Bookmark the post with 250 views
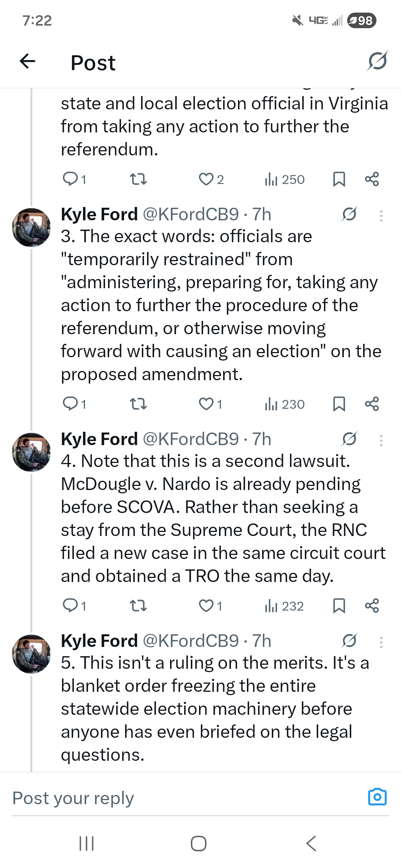Viewport: 401px width, 868px height. [339, 179]
